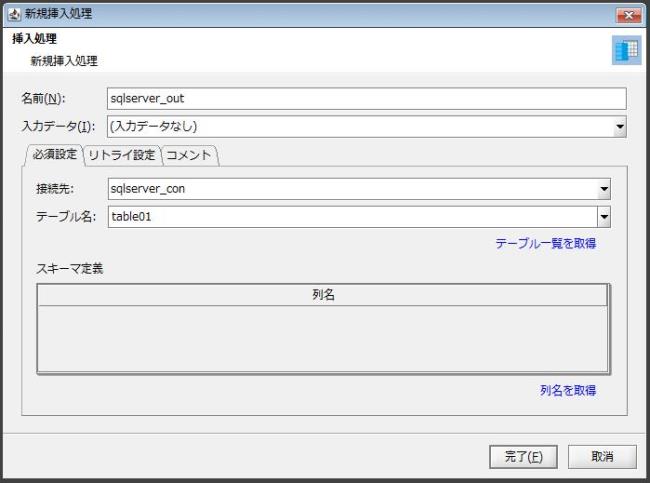Click the 新規挿入処理 title bar text
Viewport: 650px width, 483px height.
59,13
